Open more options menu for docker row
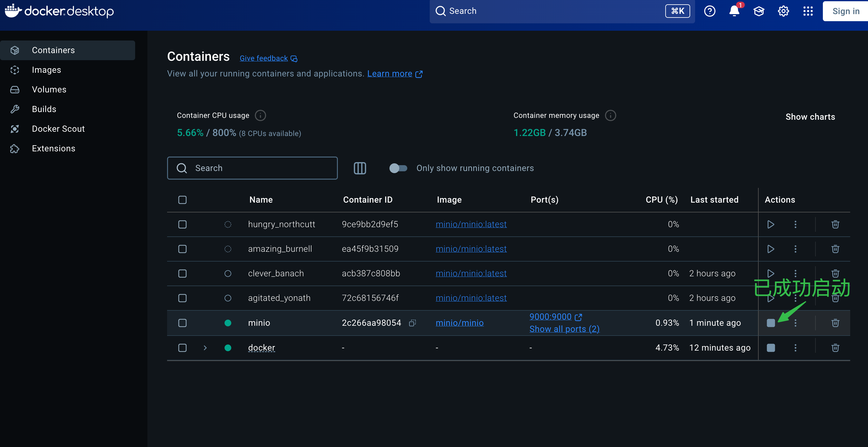 795,348
